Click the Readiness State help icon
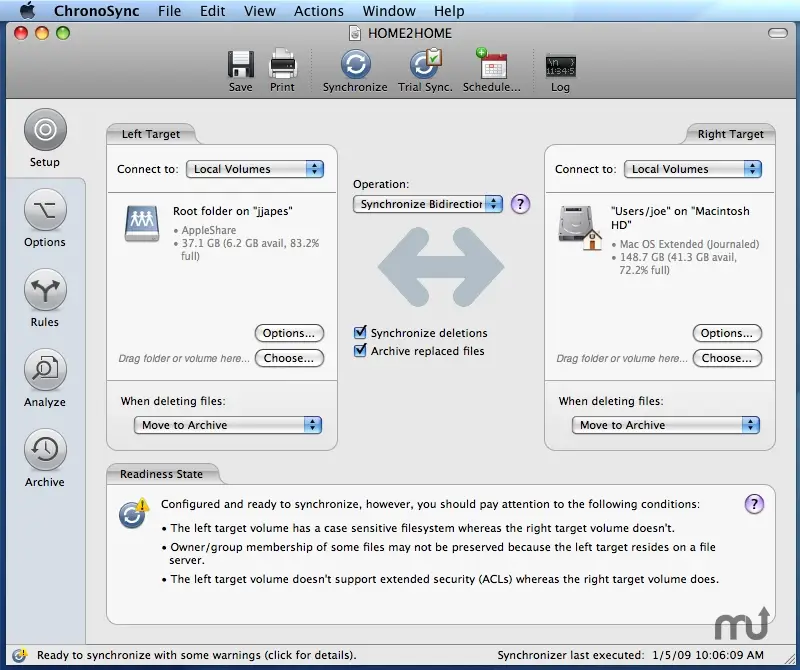Image resolution: width=800 pixels, height=670 pixels. click(754, 504)
